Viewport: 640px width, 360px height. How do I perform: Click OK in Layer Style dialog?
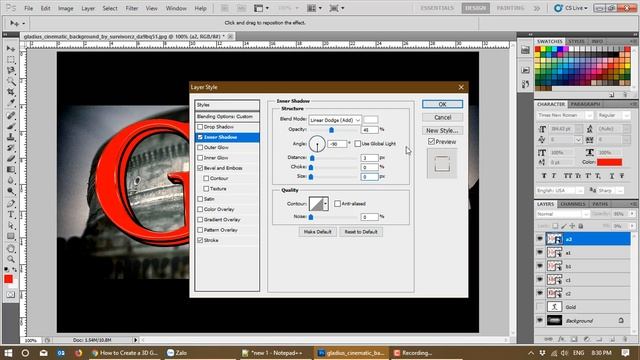[442, 104]
